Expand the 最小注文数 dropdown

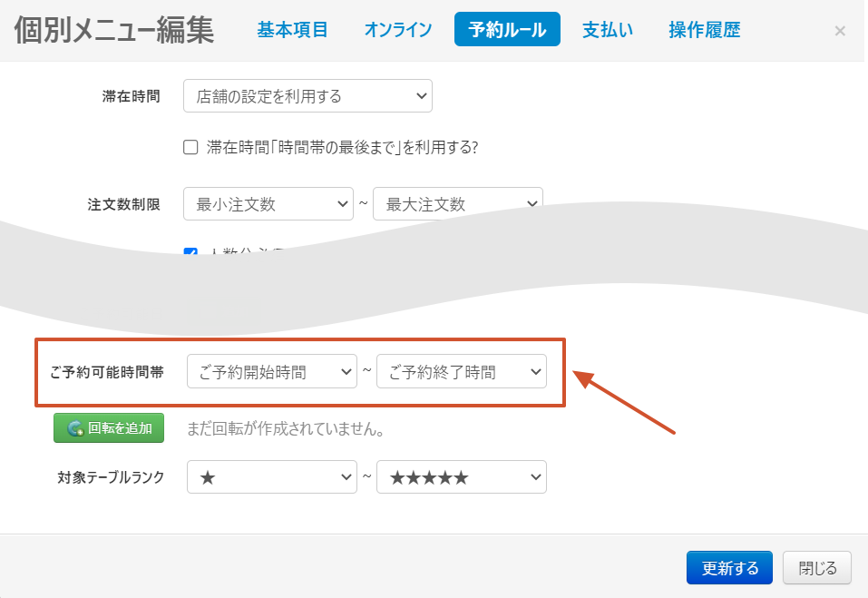(x=268, y=204)
